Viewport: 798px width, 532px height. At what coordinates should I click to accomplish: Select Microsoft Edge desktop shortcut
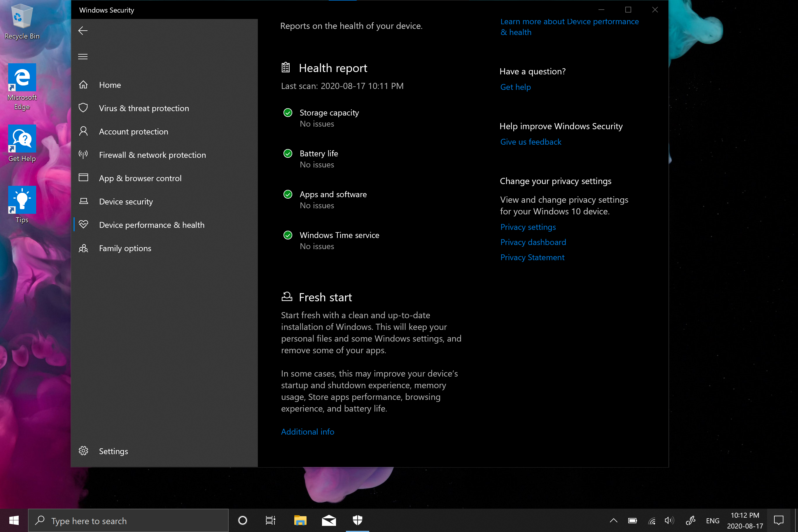point(22,87)
